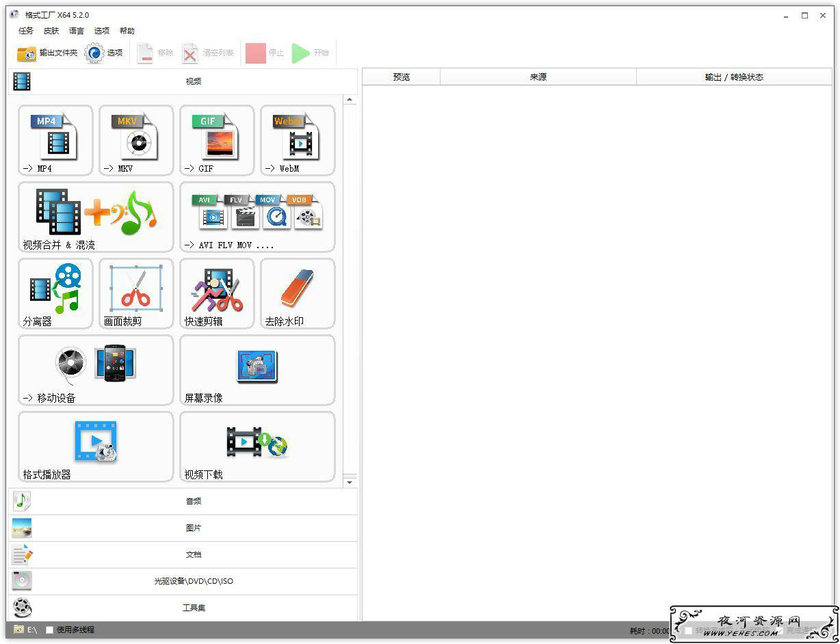The image size is (840, 644).
Task: Launch the 分离器 tool
Action: (x=55, y=293)
